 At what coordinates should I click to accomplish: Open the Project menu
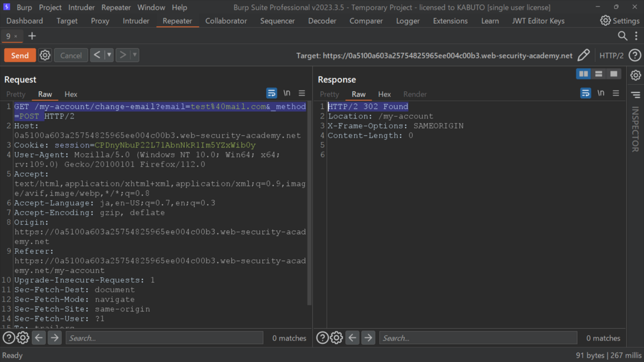tap(50, 8)
